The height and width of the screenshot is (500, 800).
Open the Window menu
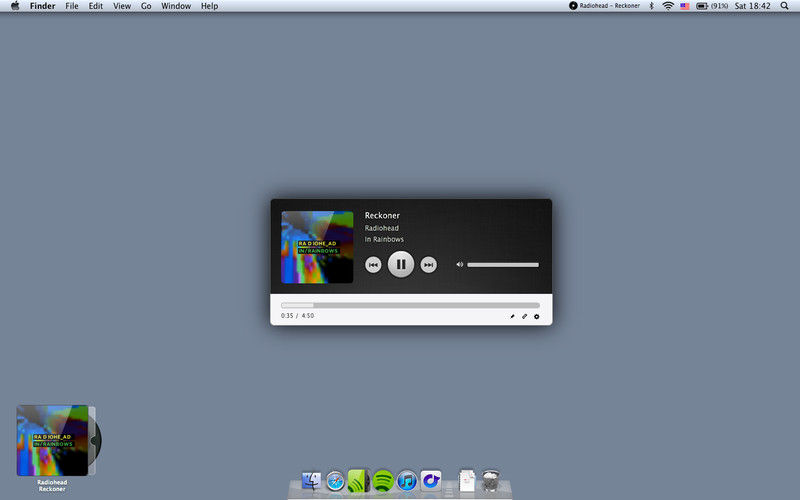[x=176, y=6]
